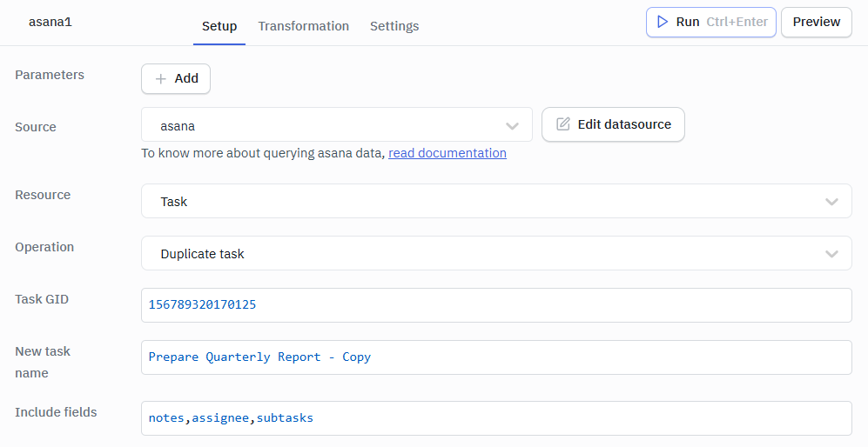Image resolution: width=868 pixels, height=447 pixels.
Task: Click the Include fields input
Action: (496, 418)
